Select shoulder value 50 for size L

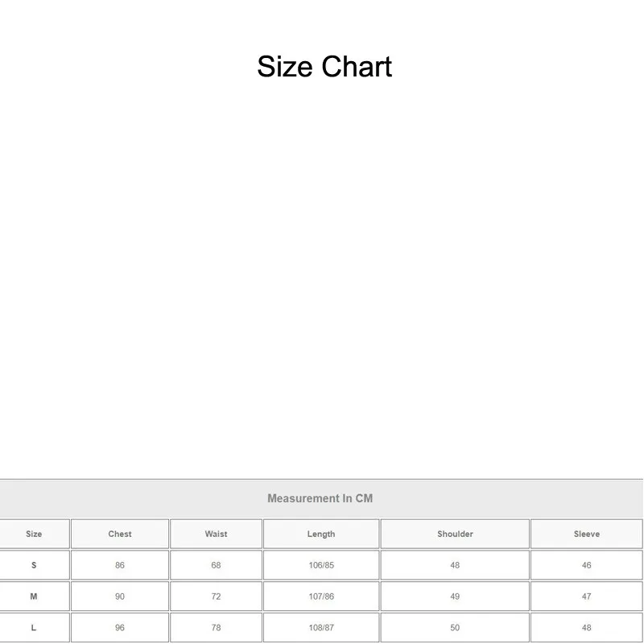tap(455, 628)
